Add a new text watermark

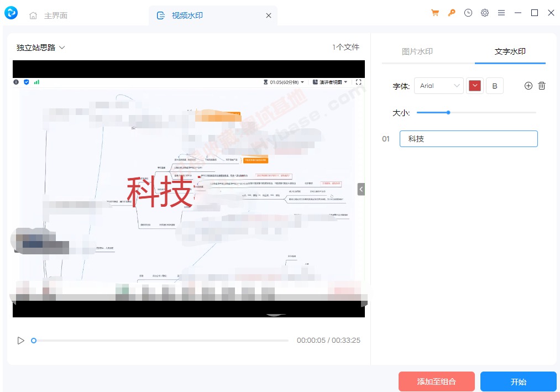click(528, 86)
